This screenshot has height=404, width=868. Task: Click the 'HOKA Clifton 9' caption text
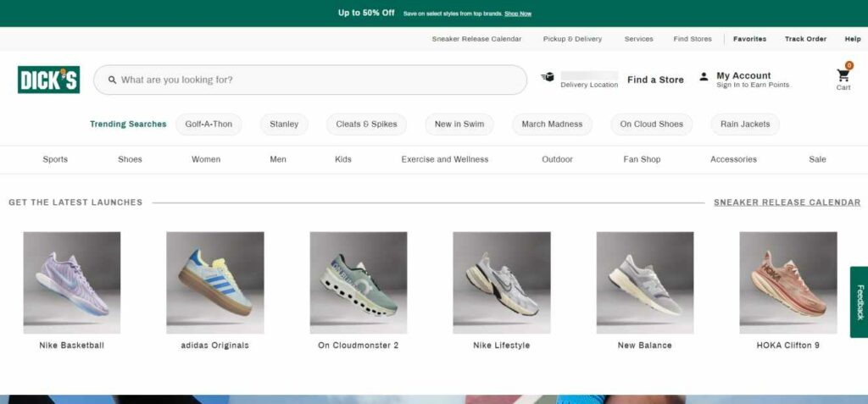point(788,346)
